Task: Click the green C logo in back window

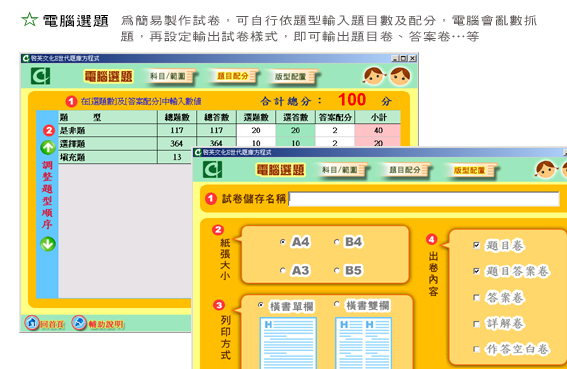Action: point(40,76)
